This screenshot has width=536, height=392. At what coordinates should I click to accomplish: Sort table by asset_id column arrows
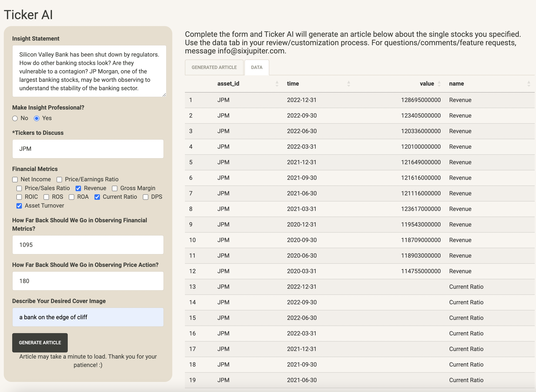[277, 83]
